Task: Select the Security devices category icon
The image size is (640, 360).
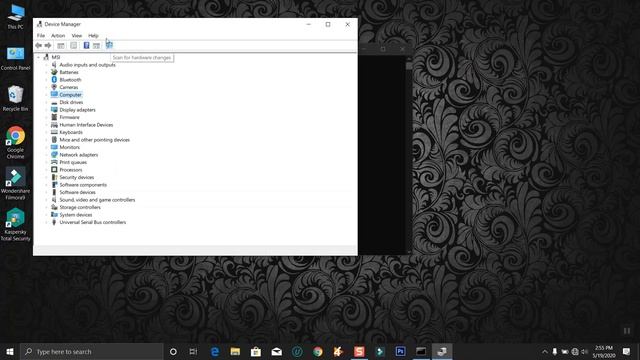Action: (x=54, y=177)
